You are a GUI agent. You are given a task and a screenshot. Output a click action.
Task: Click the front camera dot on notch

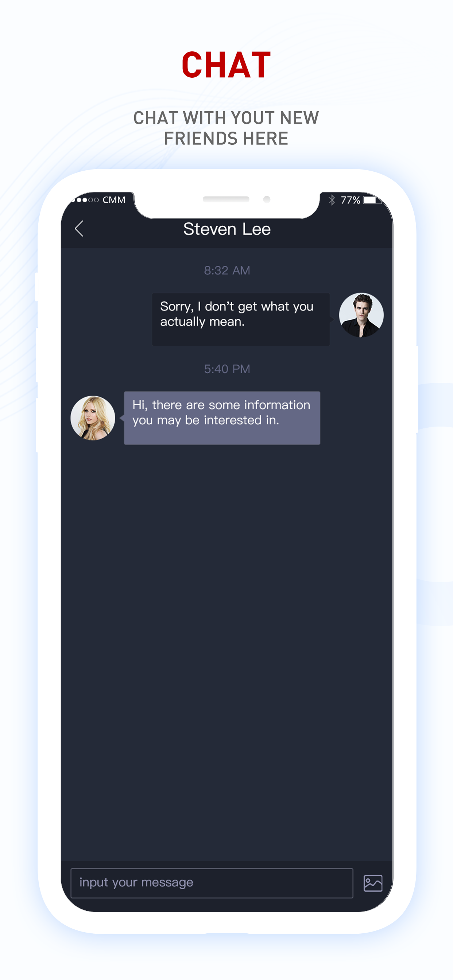point(267,199)
